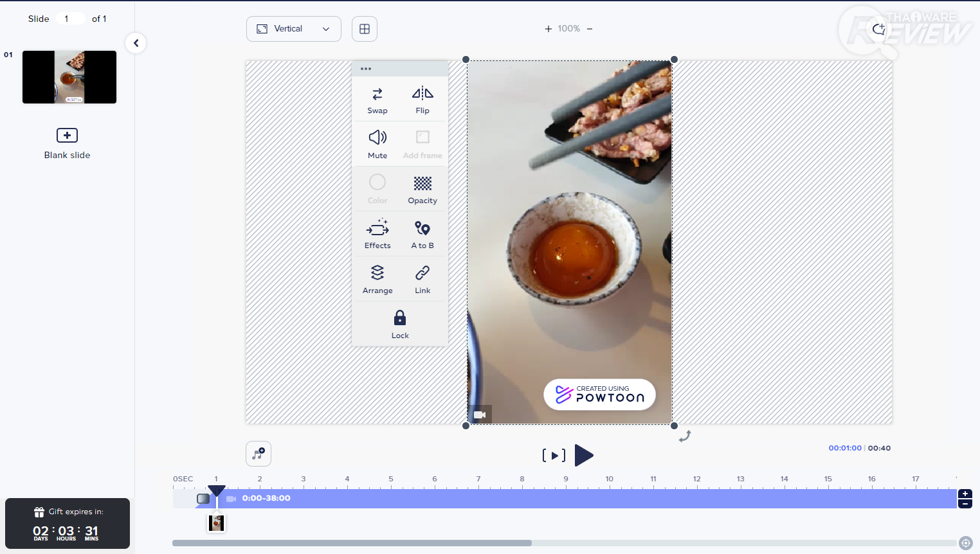
Task: Open the Opacity setting
Action: (x=422, y=190)
